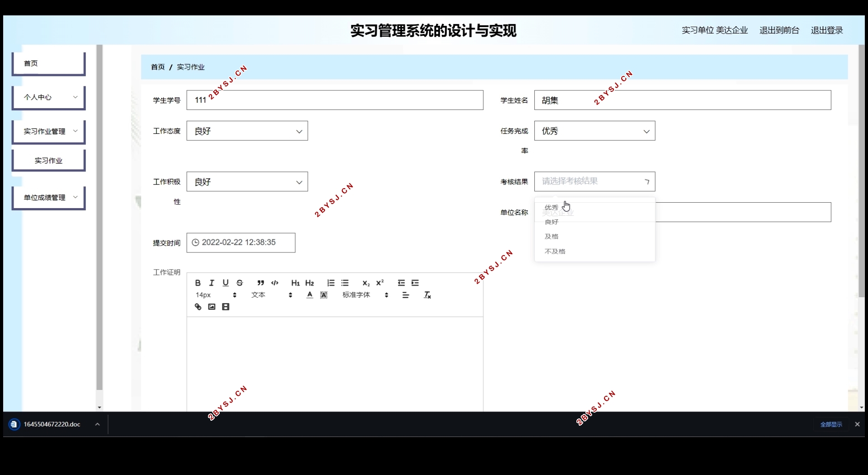Decrease indent in the editor

coord(401,283)
